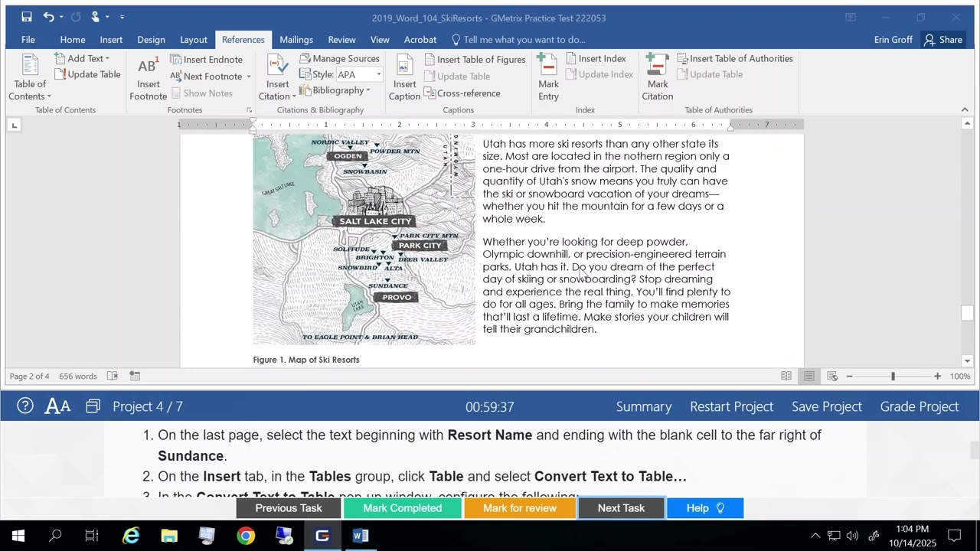Screen dimensions: 980x551
Task: Click document vertical scrollbar down arrow
Action: pos(967,360)
